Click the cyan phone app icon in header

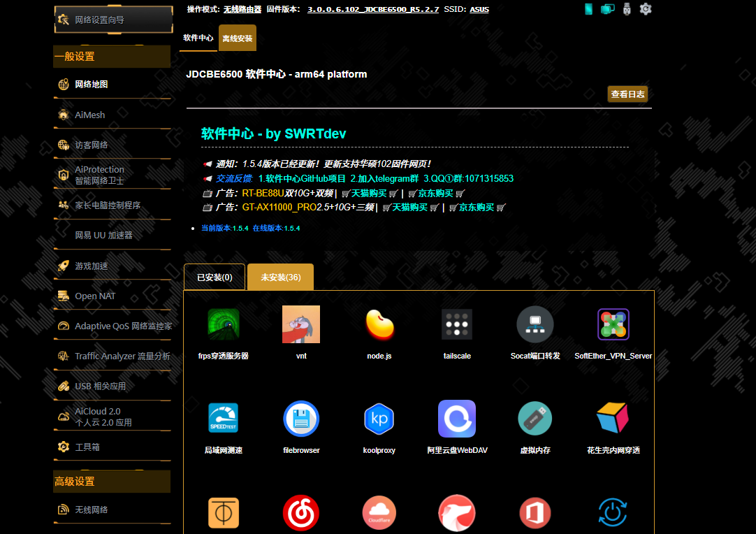click(x=589, y=8)
